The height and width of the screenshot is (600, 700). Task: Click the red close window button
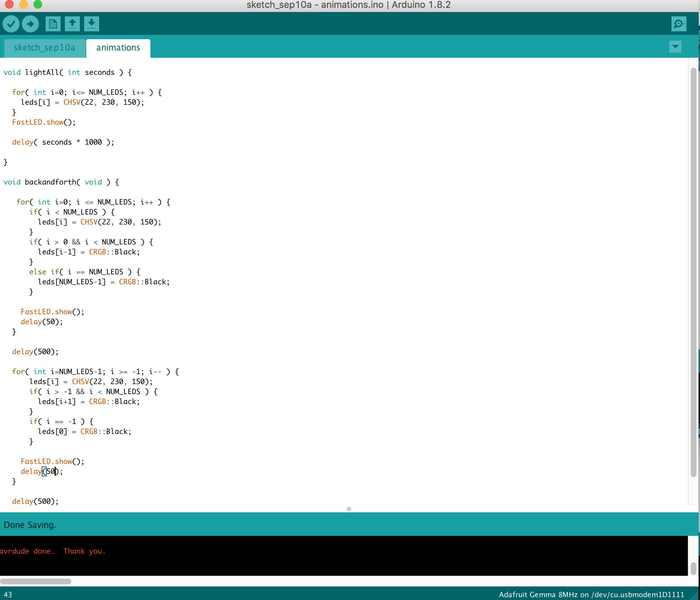(9, 4)
